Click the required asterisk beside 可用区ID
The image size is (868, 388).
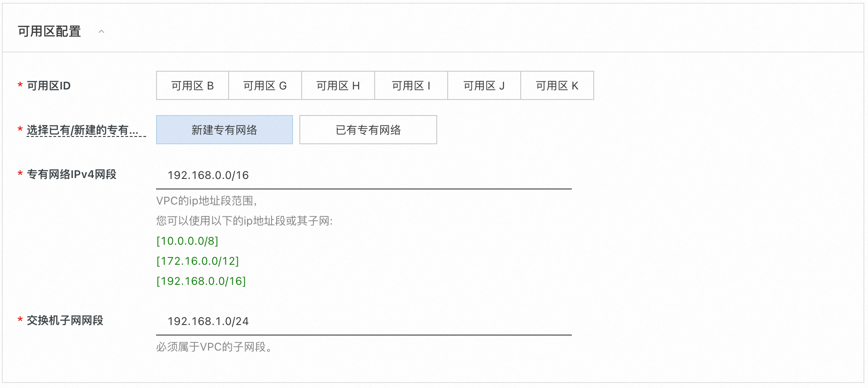click(19, 84)
